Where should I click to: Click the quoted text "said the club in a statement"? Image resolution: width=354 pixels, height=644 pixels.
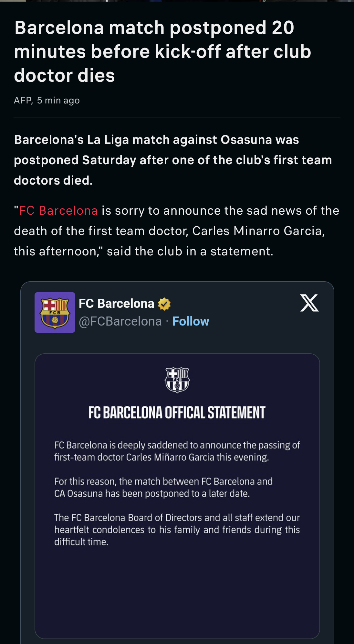190,252
